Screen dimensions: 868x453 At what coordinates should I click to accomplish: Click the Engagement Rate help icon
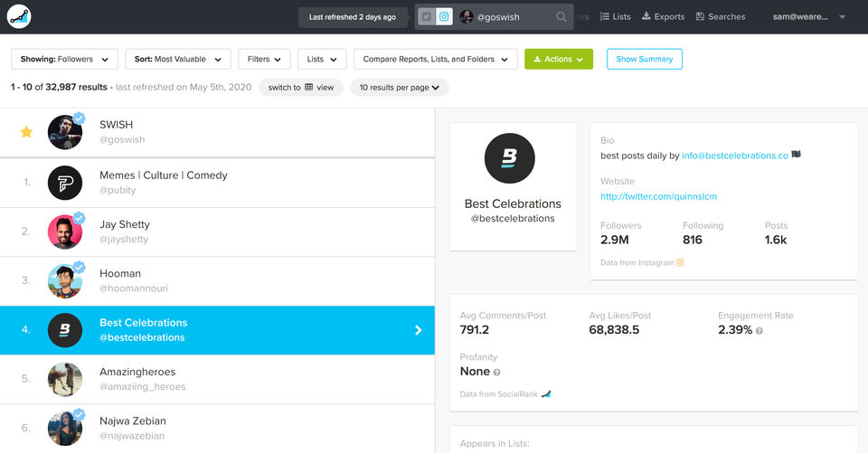(x=759, y=331)
